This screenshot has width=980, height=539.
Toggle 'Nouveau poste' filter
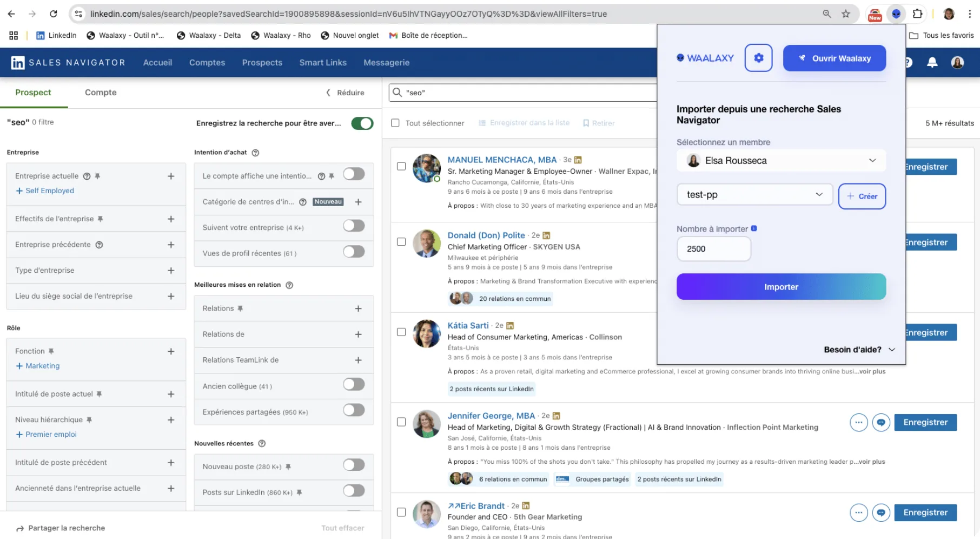tap(354, 465)
